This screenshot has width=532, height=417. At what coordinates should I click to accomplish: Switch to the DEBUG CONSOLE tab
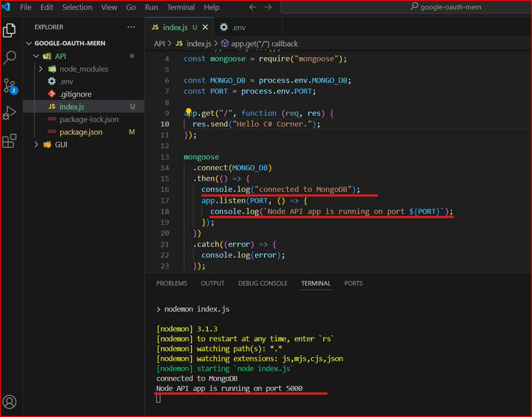coord(262,284)
